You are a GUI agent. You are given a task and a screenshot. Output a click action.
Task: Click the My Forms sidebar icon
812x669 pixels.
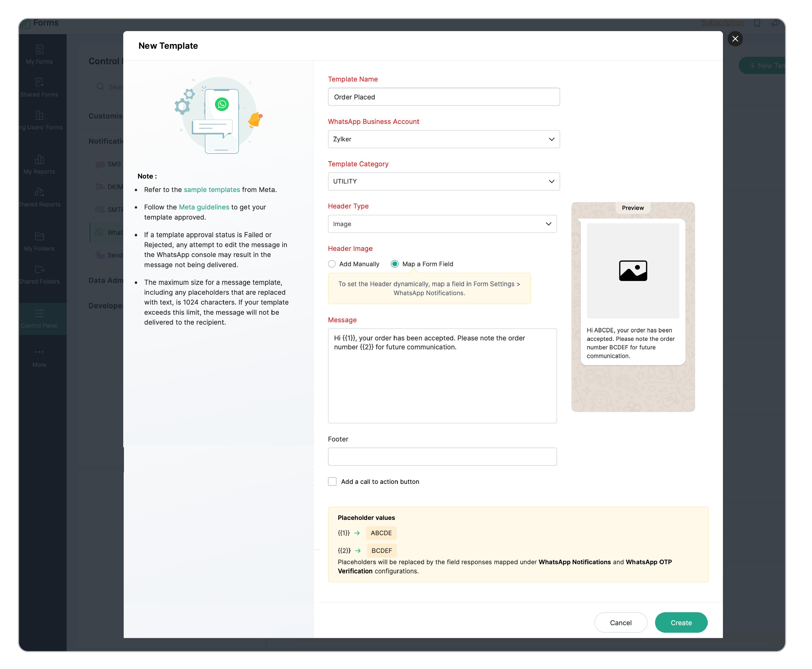tap(39, 50)
